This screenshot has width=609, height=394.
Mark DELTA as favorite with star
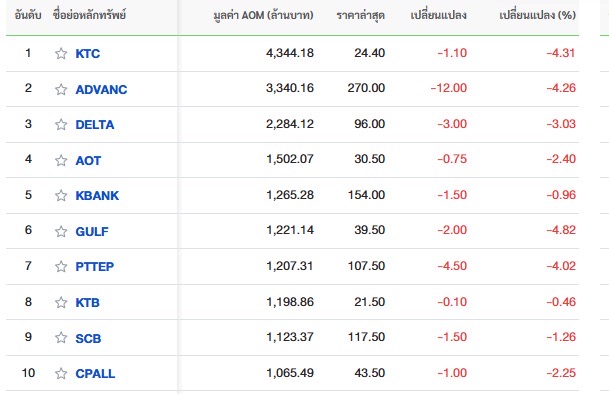tap(61, 124)
